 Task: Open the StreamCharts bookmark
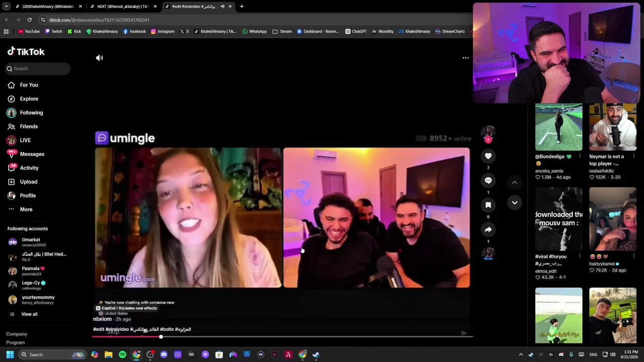(450, 31)
